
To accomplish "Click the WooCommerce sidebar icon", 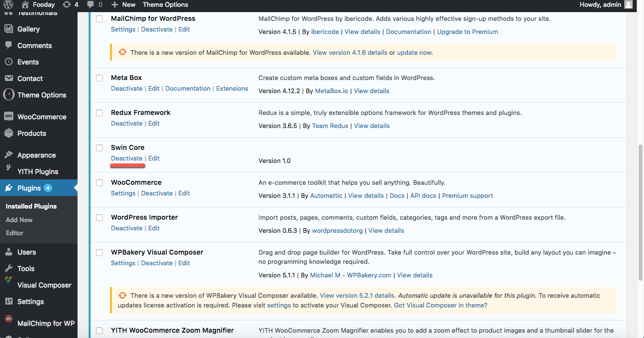I will (9, 117).
